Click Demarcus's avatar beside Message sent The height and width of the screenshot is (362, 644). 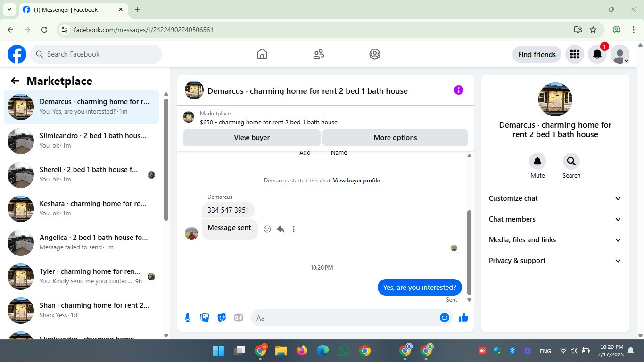coord(191,233)
